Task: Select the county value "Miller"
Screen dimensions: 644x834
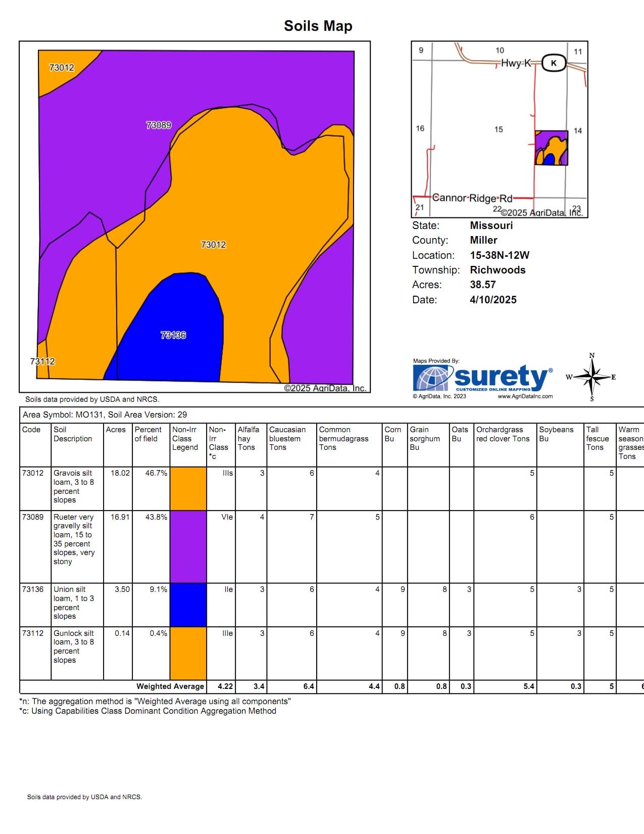Action: pyautogui.click(x=484, y=240)
